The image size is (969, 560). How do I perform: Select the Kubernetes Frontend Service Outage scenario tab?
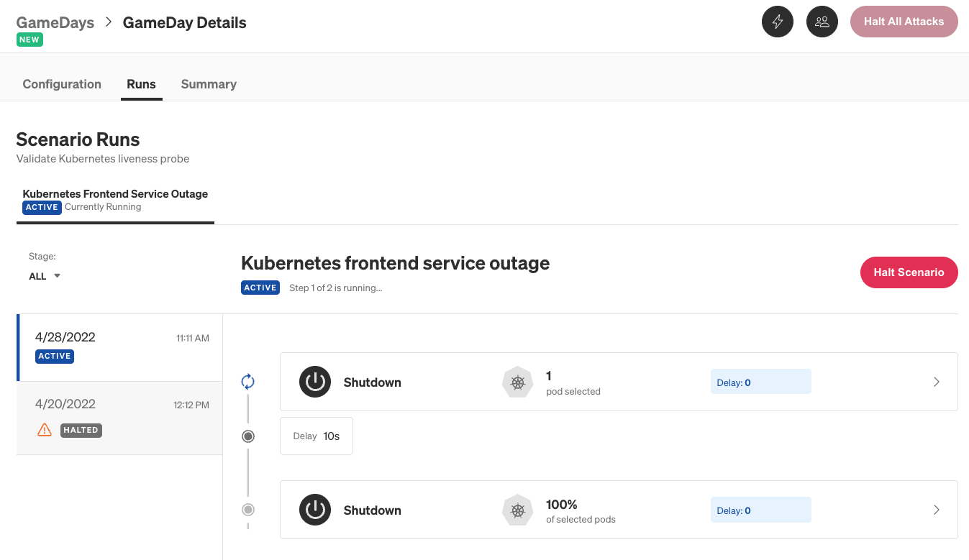point(115,200)
